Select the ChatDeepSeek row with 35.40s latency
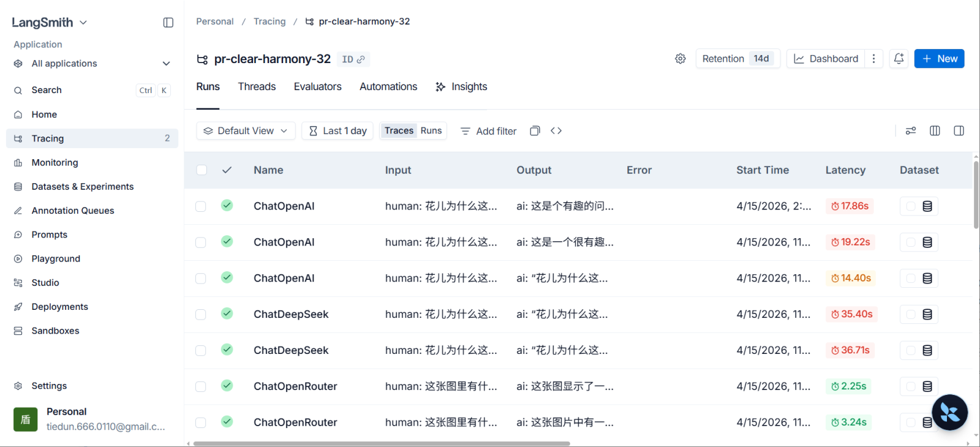This screenshot has width=980, height=447. point(200,315)
